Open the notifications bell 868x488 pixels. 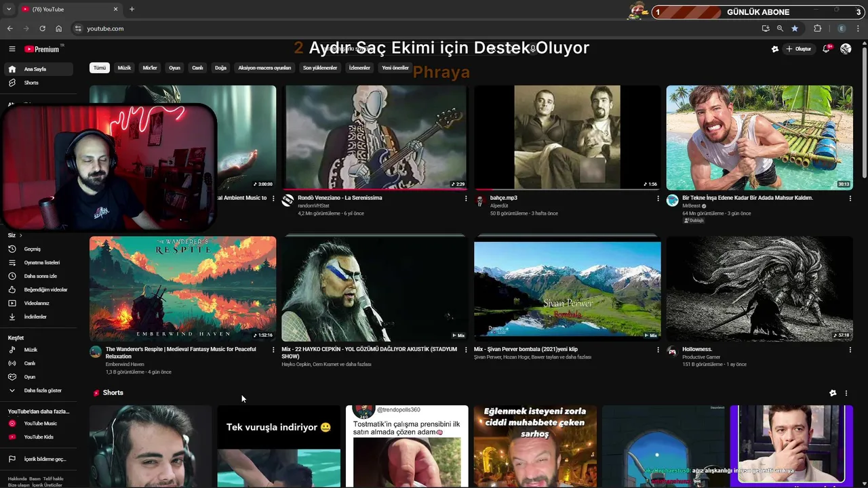coord(826,49)
